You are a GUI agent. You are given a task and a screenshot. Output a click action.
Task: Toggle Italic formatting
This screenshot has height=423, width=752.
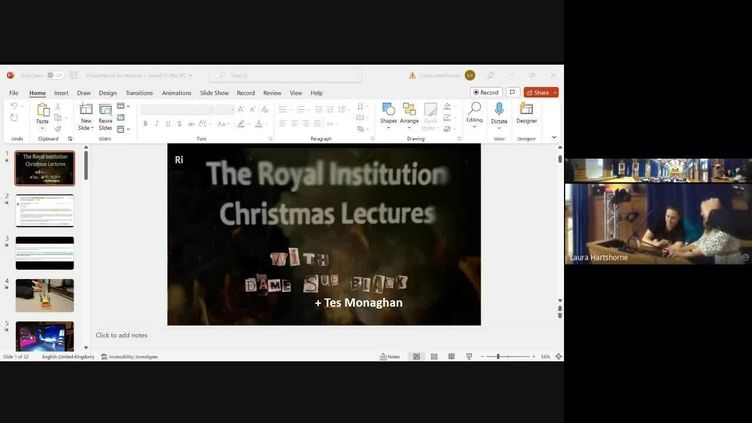click(x=156, y=124)
